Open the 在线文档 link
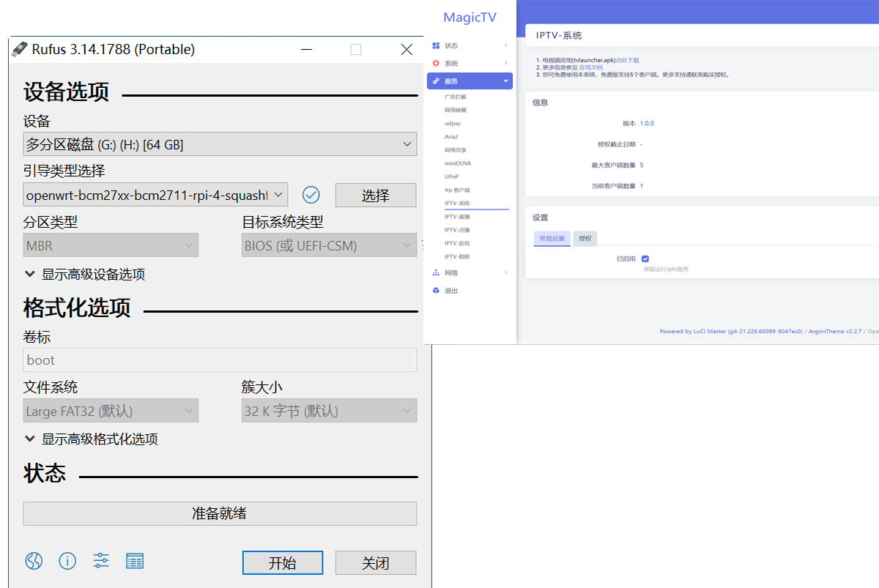Screen dimensions: 879x588 pos(591,67)
